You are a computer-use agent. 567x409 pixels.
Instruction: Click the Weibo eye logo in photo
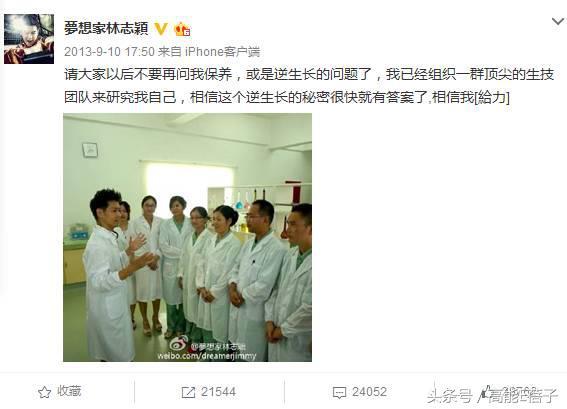pyautogui.click(x=179, y=343)
